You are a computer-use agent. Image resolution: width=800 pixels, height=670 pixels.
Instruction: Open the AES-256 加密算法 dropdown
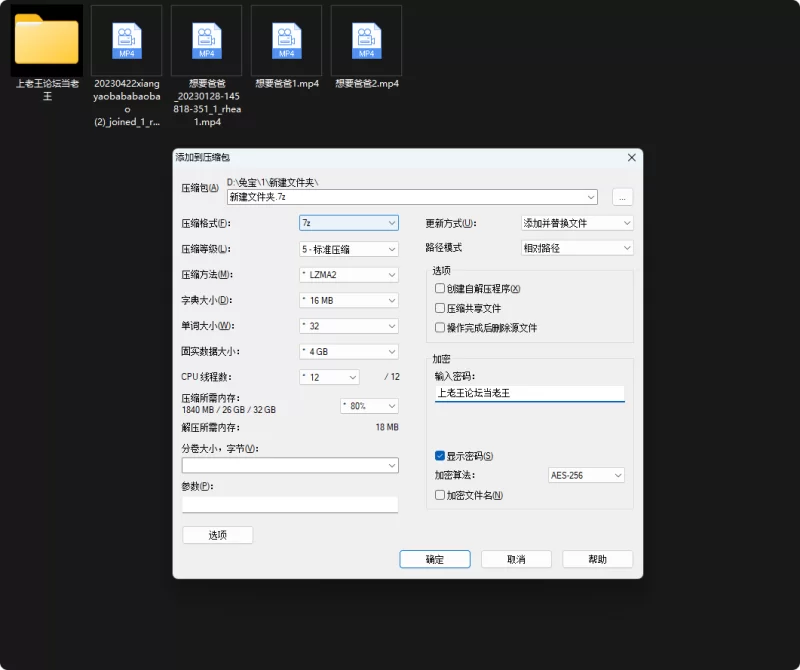pyautogui.click(x=586, y=475)
